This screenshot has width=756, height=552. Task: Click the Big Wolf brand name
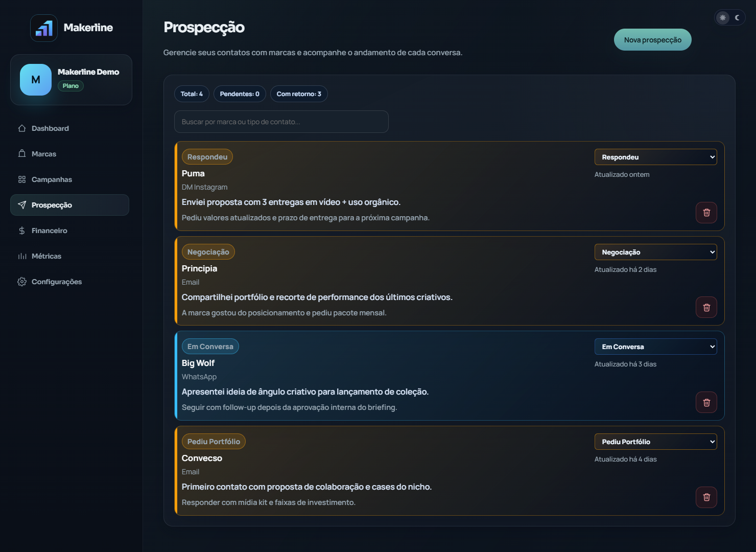point(198,363)
